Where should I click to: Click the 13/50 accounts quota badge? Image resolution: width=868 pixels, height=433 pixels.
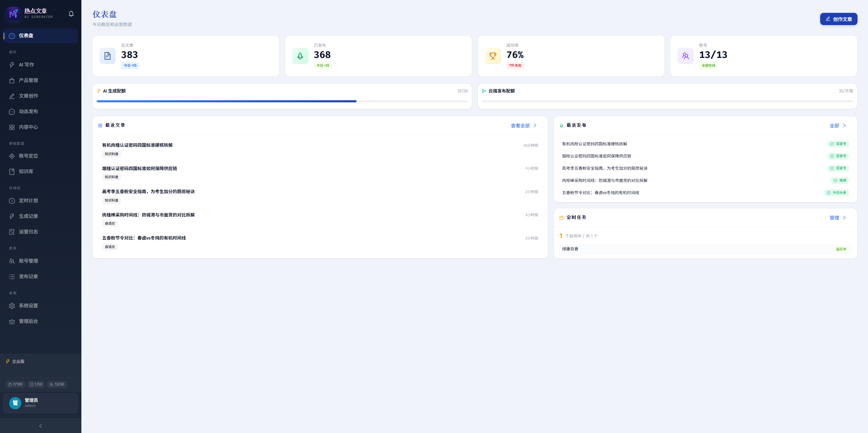57,384
